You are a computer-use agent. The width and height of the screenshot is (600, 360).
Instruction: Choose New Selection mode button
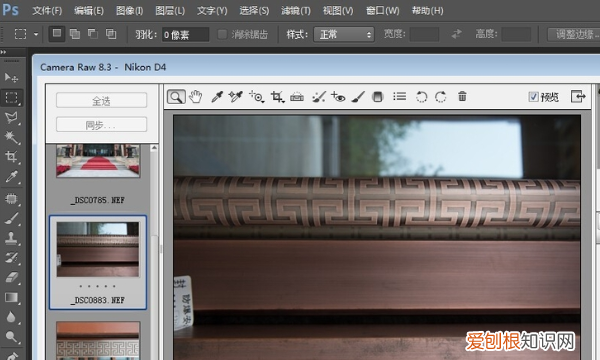[57, 34]
